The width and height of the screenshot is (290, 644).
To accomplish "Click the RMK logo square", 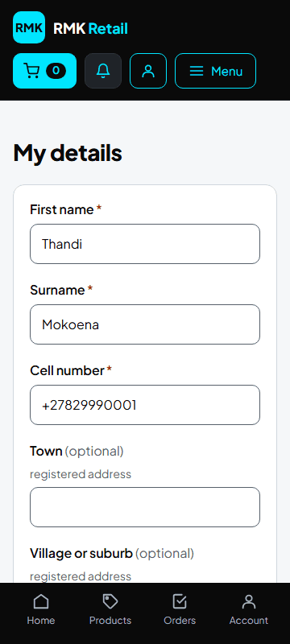I will tap(29, 27).
